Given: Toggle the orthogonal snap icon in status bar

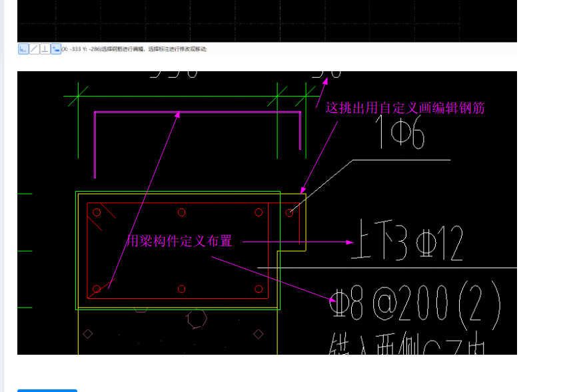Looking at the screenshot, I should [x=23, y=49].
